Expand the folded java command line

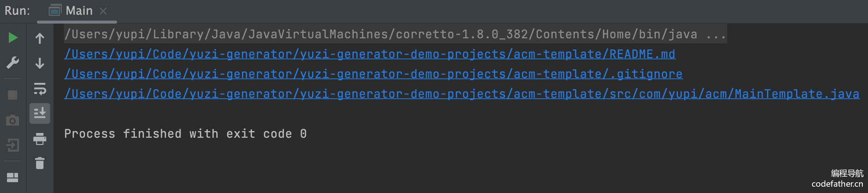[x=716, y=35]
